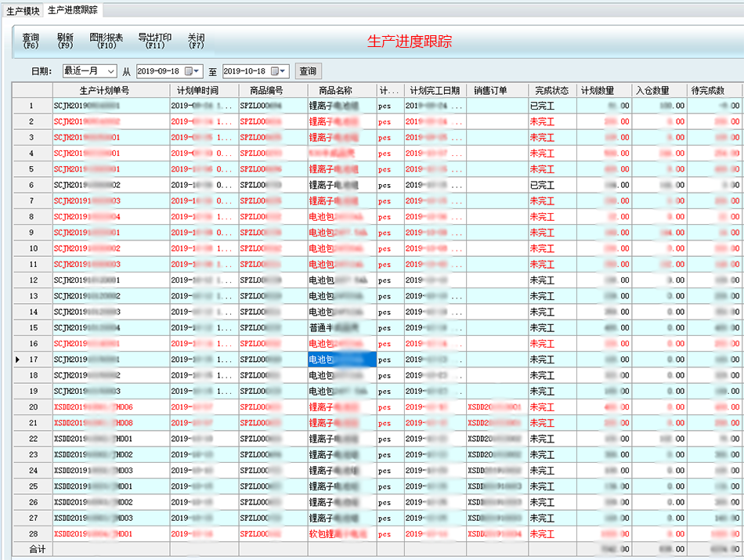Select row number 24 header
Screen dimensions: 744x560
32,470
